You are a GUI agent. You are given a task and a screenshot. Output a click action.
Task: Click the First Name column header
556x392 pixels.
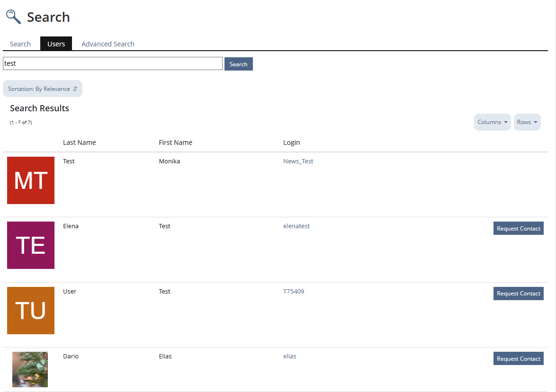coord(176,143)
